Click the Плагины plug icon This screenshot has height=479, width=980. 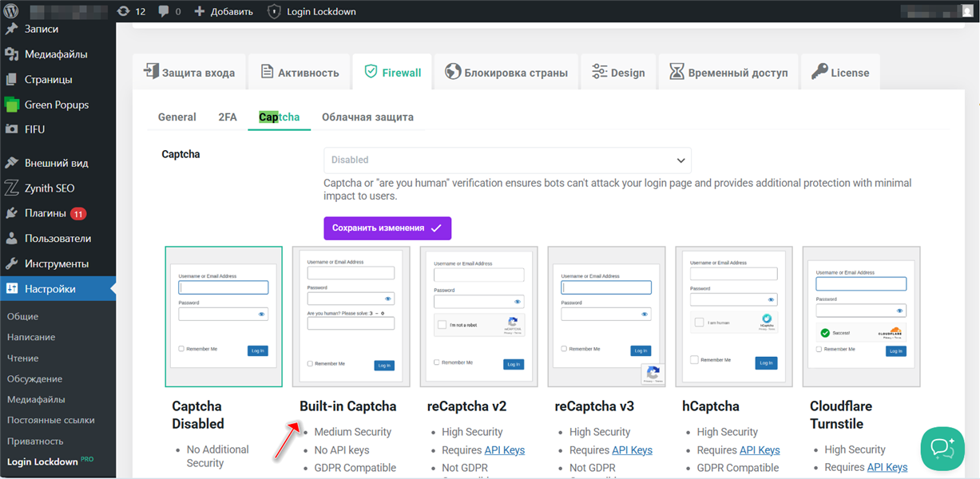11,213
